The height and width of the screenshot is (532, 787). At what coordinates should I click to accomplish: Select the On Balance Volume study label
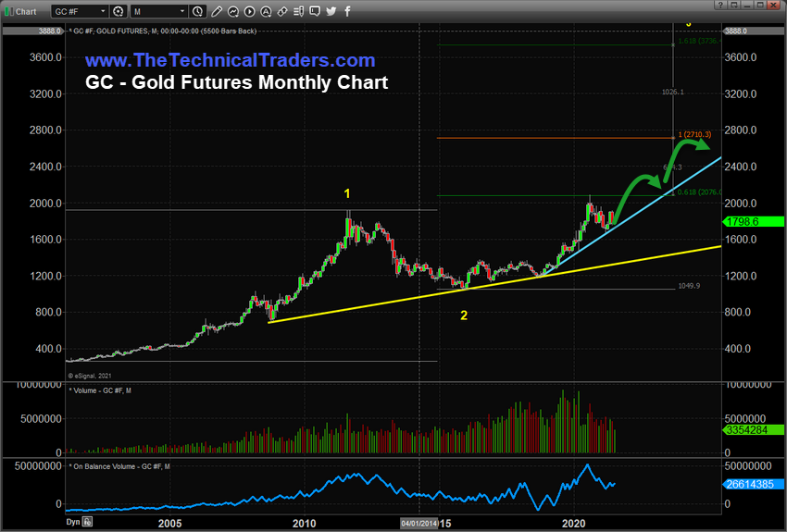pos(121,466)
